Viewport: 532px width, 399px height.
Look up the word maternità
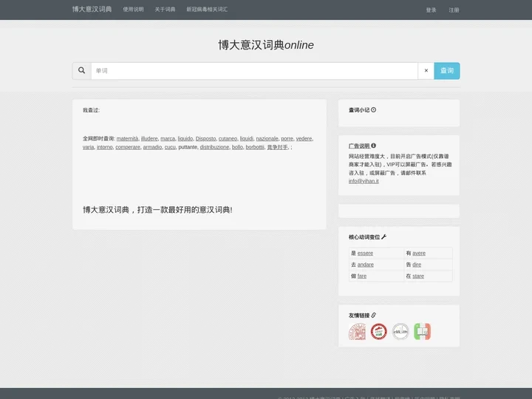pyautogui.click(x=128, y=138)
